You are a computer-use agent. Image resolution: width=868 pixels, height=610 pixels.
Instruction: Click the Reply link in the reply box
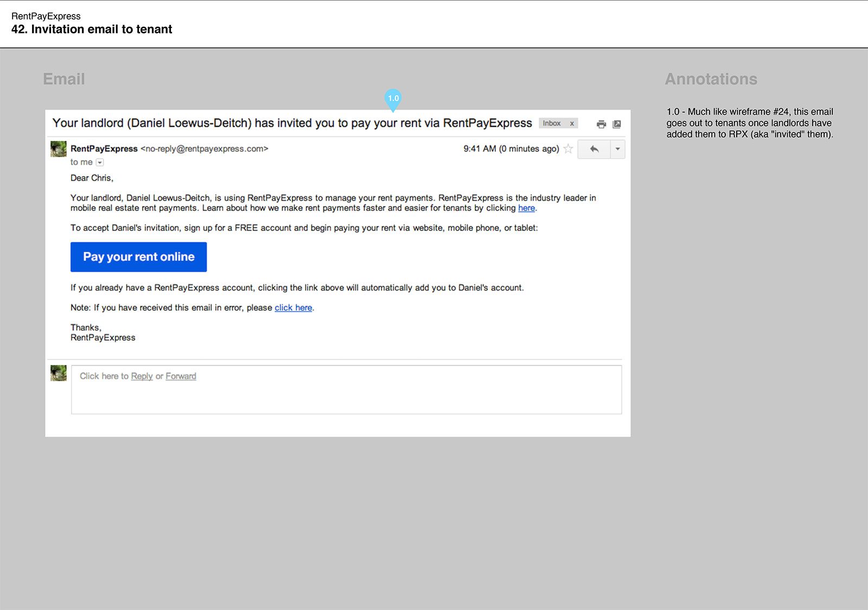142,376
